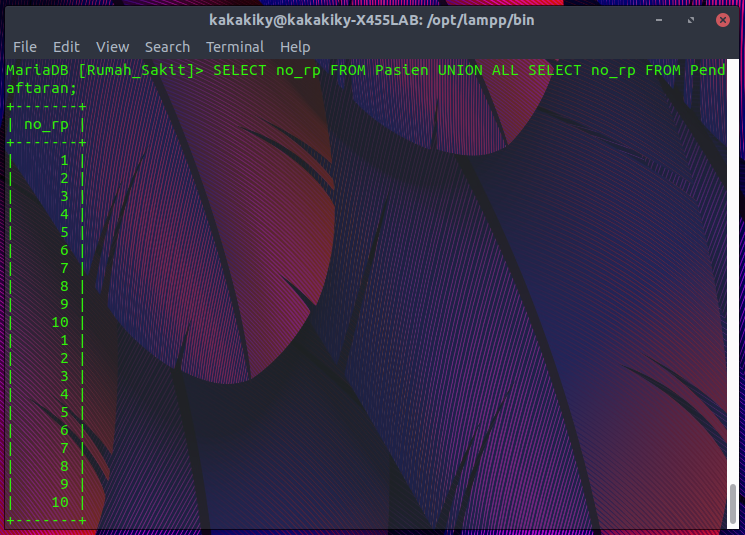Click the Pasien table name in query
Image resolution: width=745 pixels, height=535 pixels.
[401, 70]
